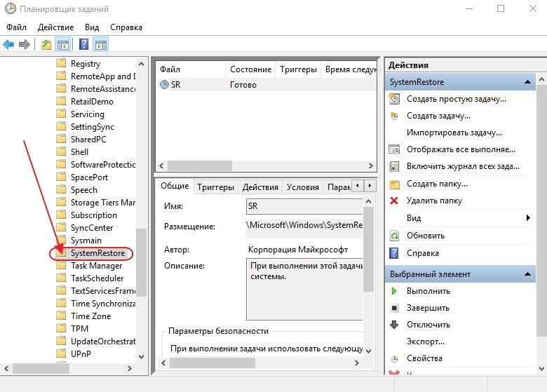
Task: Click the actions pane scroll up arrow
Action: pos(541,79)
